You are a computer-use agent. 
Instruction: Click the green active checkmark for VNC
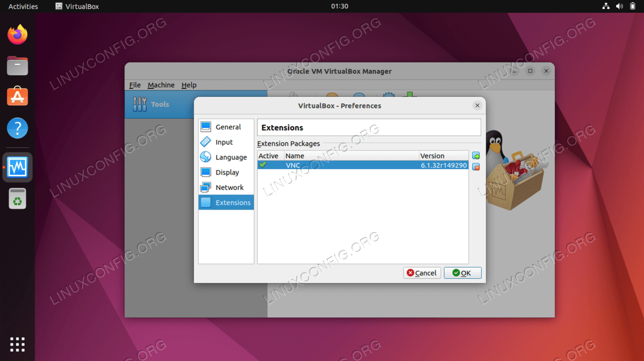[263, 165]
